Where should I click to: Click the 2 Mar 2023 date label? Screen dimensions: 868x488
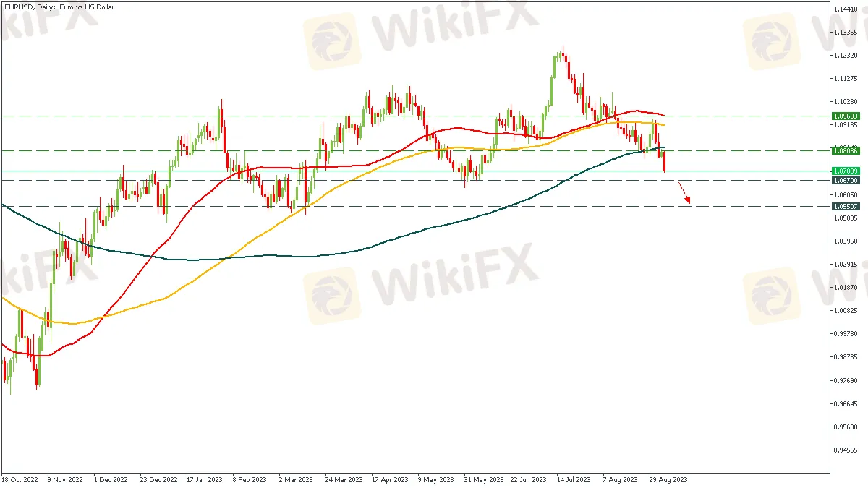click(297, 479)
